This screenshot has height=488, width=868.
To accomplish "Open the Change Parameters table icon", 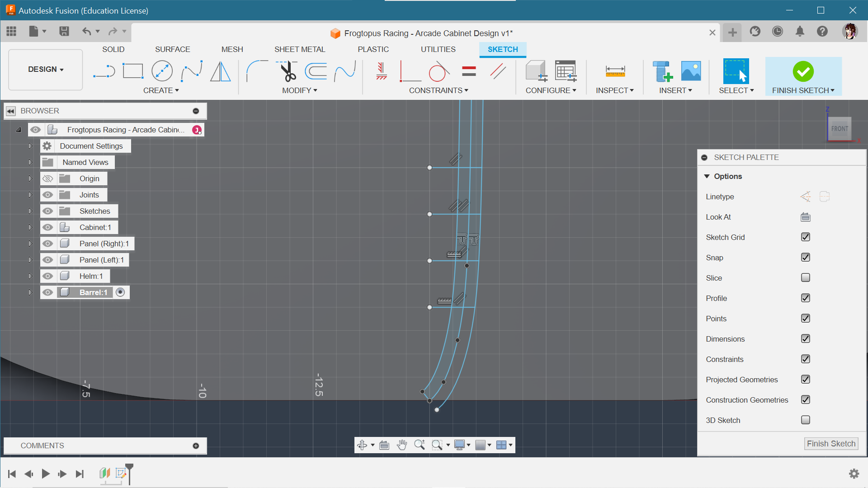I will pos(566,71).
